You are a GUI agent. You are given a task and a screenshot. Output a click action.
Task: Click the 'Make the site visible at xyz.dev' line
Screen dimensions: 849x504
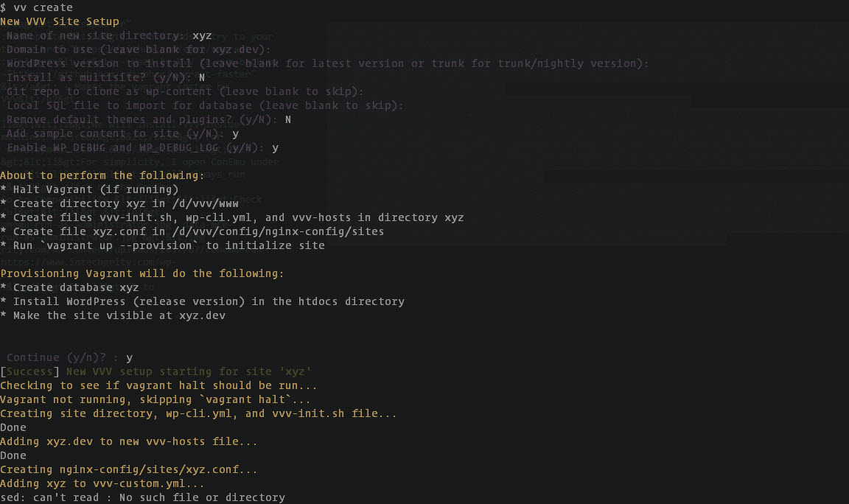[x=113, y=315]
